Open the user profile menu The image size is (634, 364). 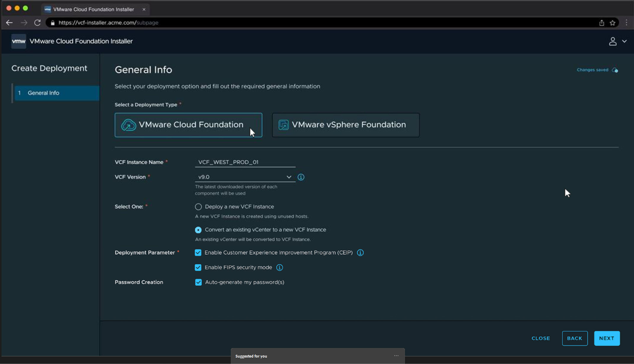click(612, 41)
